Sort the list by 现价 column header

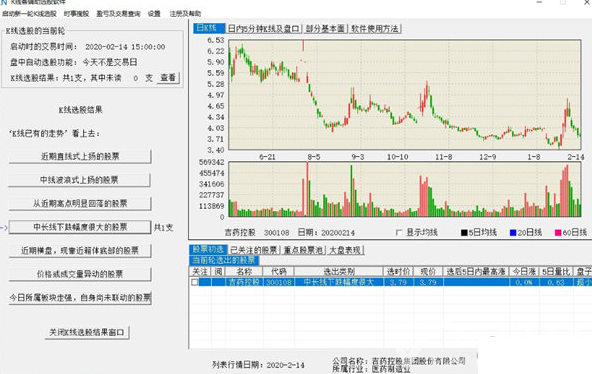click(428, 271)
